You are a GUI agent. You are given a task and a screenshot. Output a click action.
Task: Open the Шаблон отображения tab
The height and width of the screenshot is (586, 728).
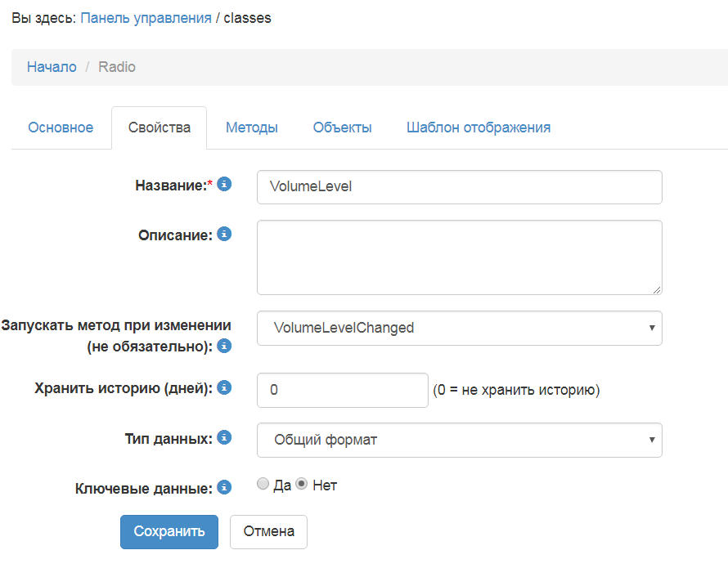(479, 127)
